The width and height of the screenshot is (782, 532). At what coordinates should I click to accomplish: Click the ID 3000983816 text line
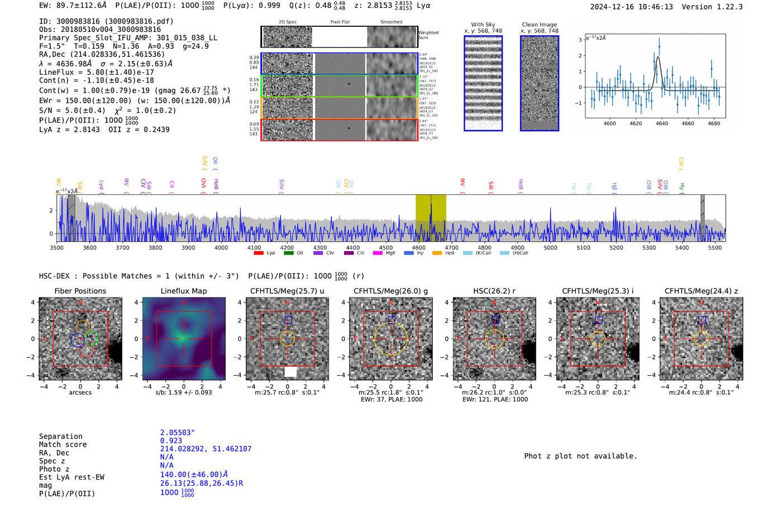[x=106, y=21]
